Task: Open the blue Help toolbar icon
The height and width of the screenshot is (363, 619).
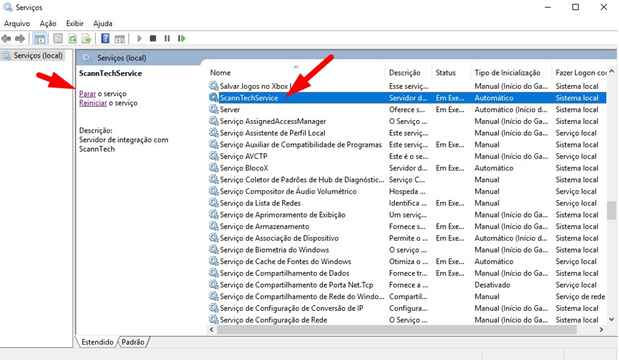Action: point(105,39)
